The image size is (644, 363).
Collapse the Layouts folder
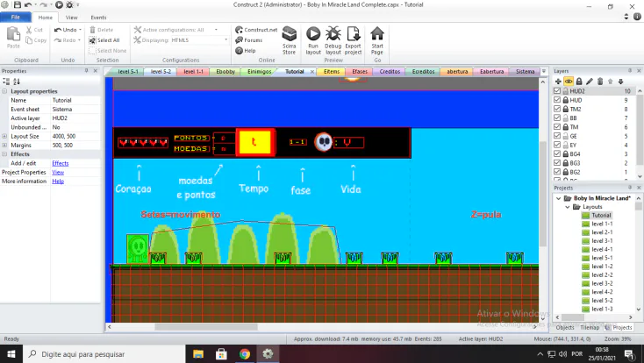tap(567, 207)
